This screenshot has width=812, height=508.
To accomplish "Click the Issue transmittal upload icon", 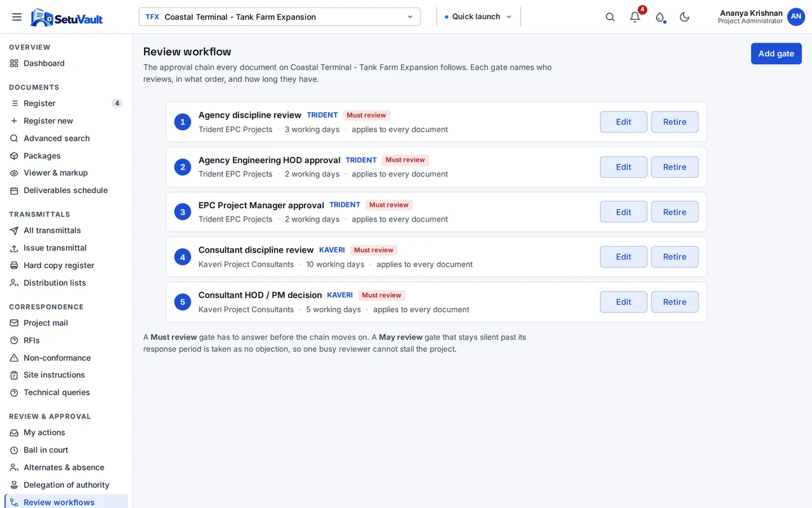I will coord(14,248).
